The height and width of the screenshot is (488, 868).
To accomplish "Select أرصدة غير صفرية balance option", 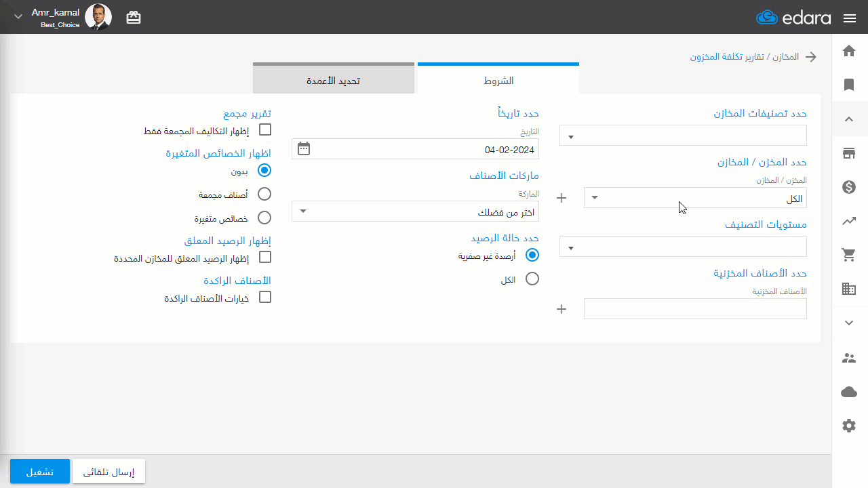I will 532,255.
